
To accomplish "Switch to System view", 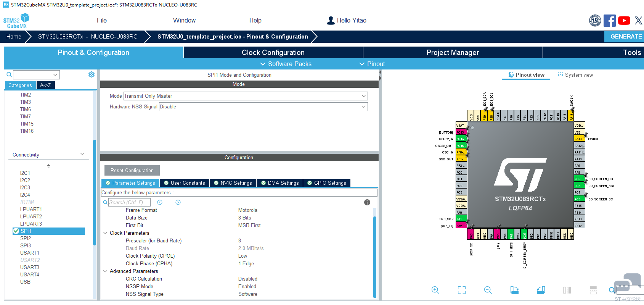I will point(575,75).
